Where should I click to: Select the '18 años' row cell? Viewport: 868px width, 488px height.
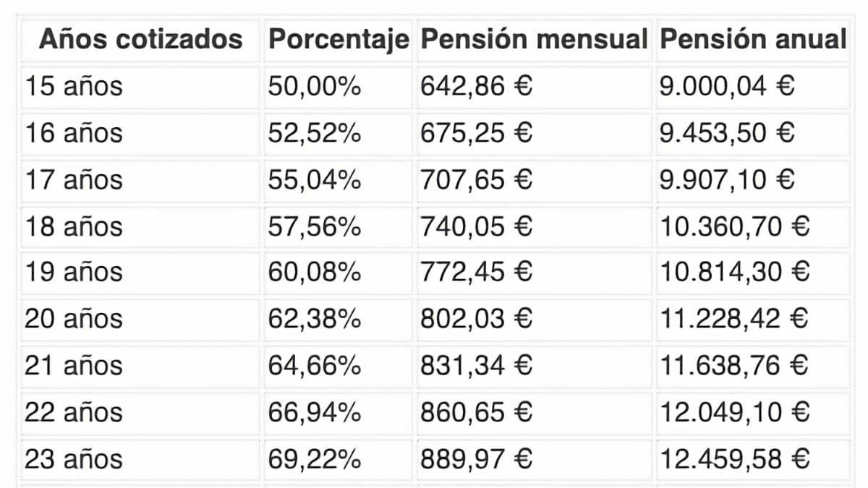[74, 227]
